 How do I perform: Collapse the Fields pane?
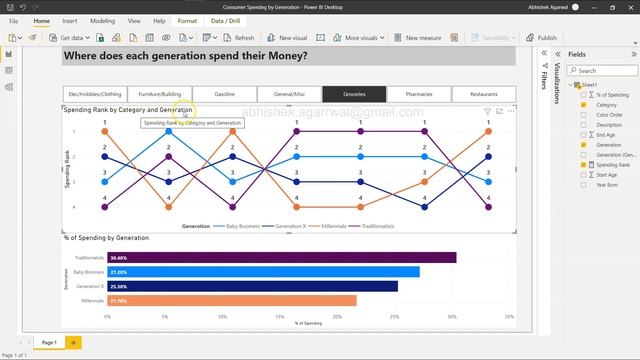[x=634, y=54]
